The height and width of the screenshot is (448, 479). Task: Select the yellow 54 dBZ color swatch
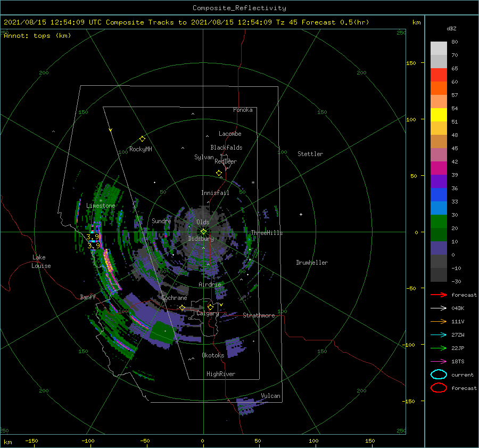(x=439, y=115)
